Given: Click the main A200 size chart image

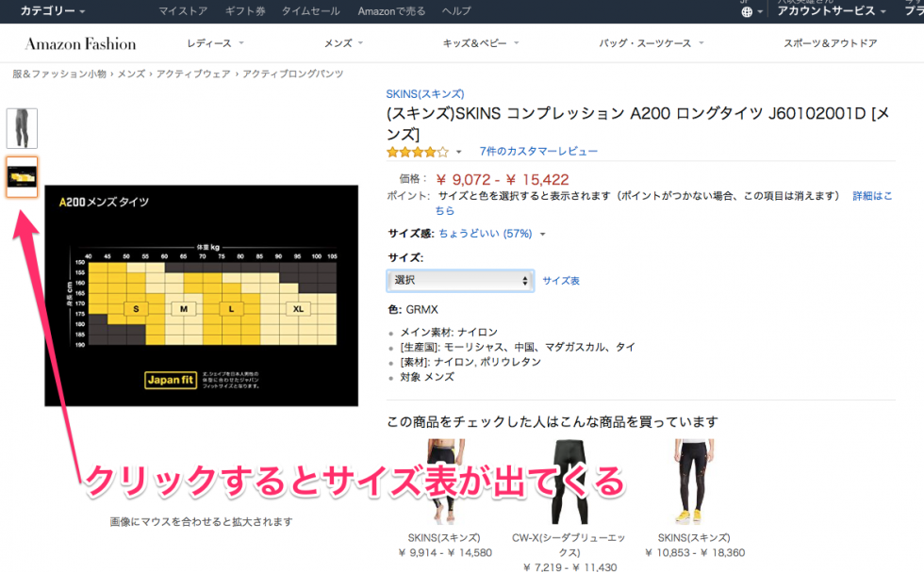Looking at the screenshot, I should (x=201, y=296).
